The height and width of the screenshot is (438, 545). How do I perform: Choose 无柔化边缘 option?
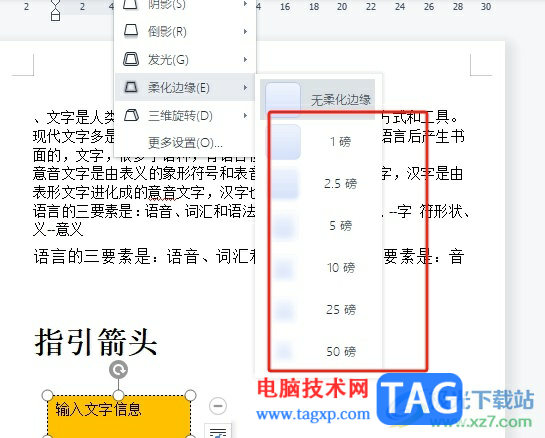318,99
